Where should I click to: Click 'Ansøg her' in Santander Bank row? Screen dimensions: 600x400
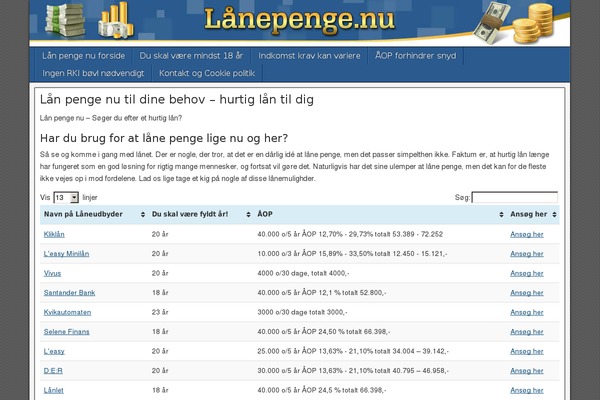527,293
